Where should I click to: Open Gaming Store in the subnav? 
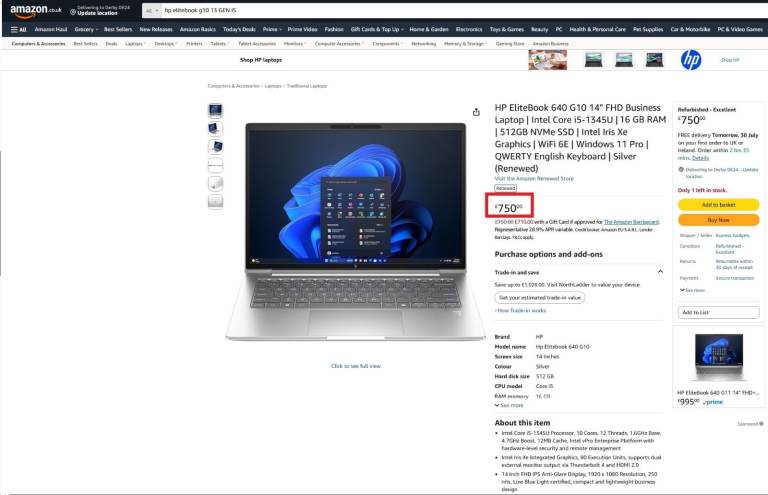point(510,44)
